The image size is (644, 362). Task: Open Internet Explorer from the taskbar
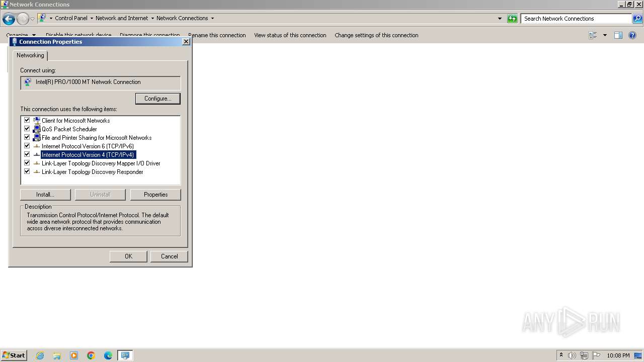pyautogui.click(x=40, y=355)
